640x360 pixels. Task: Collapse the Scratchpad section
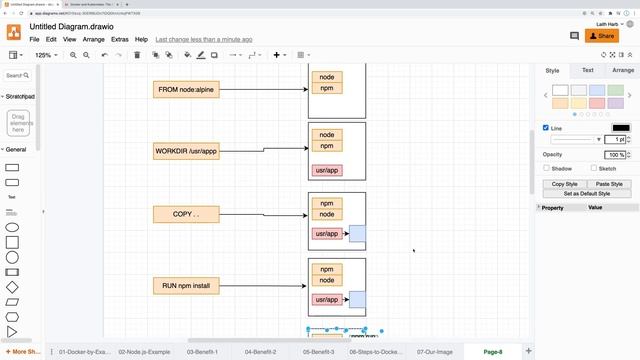18,97
